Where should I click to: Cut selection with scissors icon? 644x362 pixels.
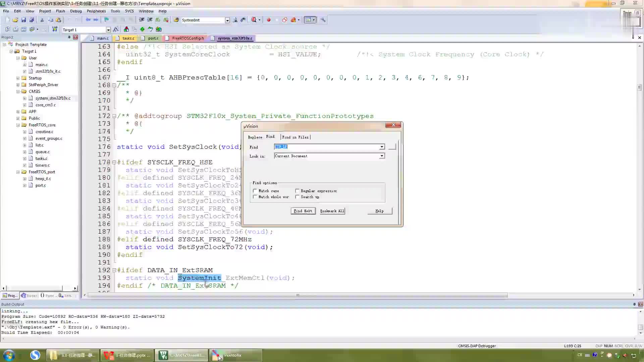click(x=42, y=20)
